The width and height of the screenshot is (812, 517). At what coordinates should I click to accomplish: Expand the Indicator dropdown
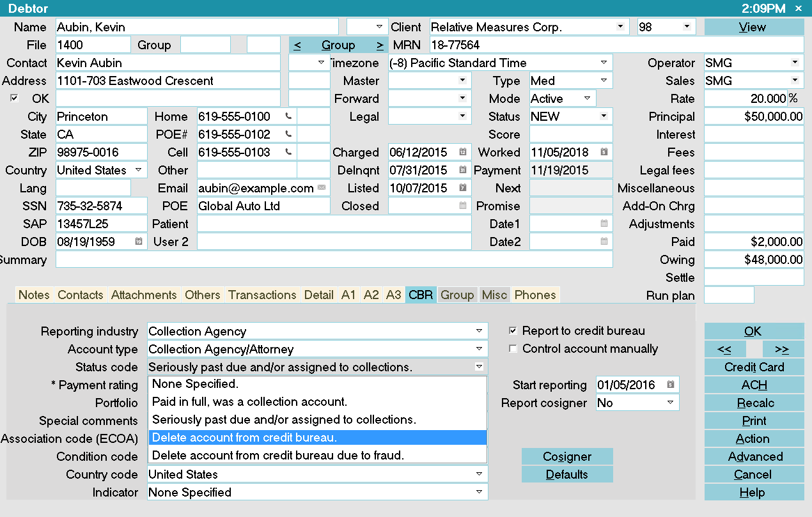pos(479,492)
